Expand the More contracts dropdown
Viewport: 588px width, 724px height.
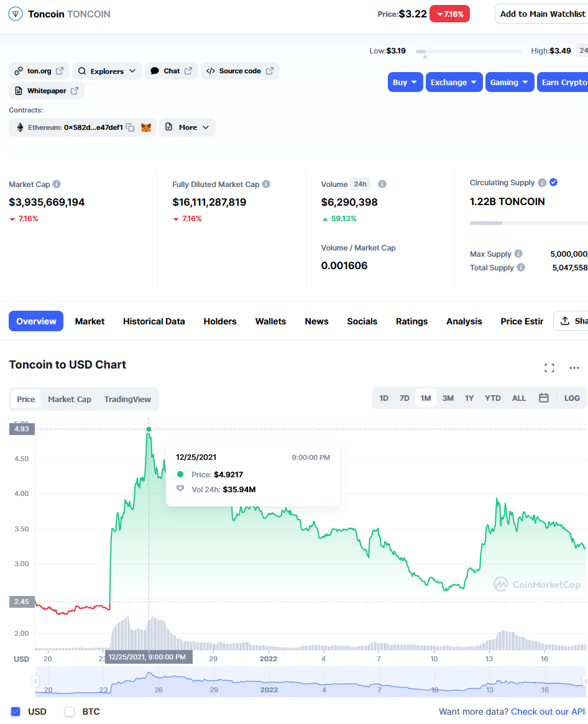(187, 127)
